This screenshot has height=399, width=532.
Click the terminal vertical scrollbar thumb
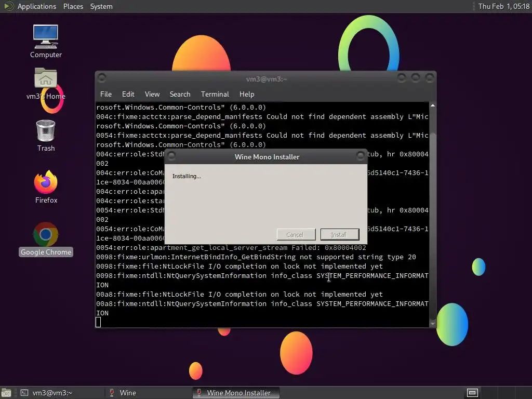433,225
